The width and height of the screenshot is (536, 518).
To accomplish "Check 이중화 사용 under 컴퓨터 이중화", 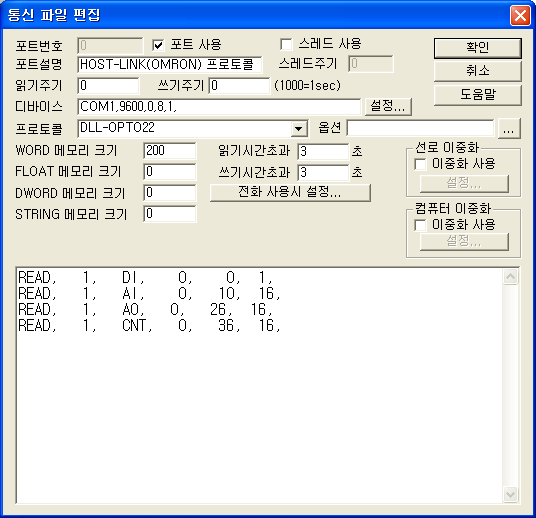I will [x=420, y=225].
